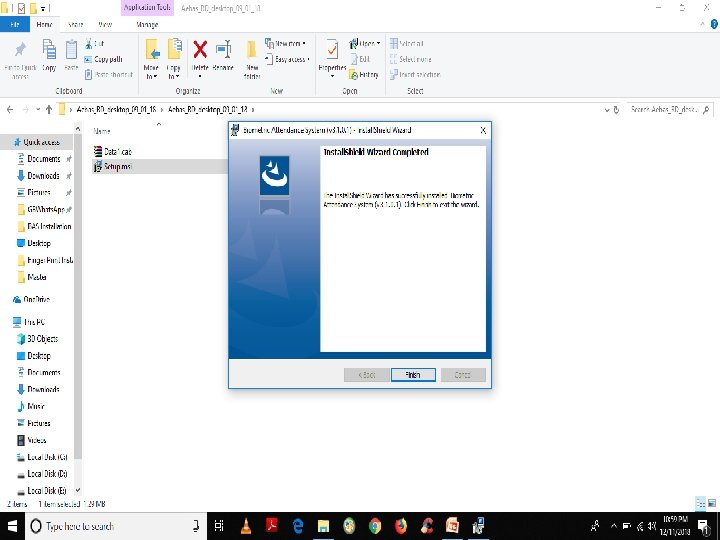The width and height of the screenshot is (720, 540).
Task: Switch to details view icon in status bar
Action: coord(701,504)
